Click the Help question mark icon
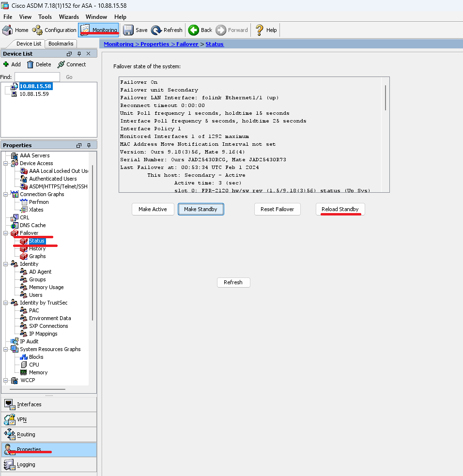Viewport: 463px width, 476px height. pos(259,30)
